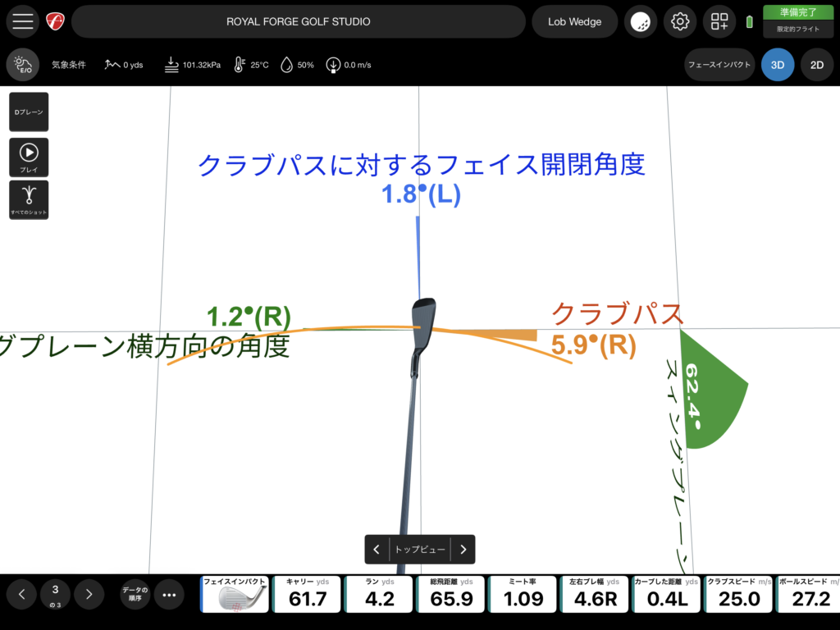Switch to the 3D view

tap(777, 65)
